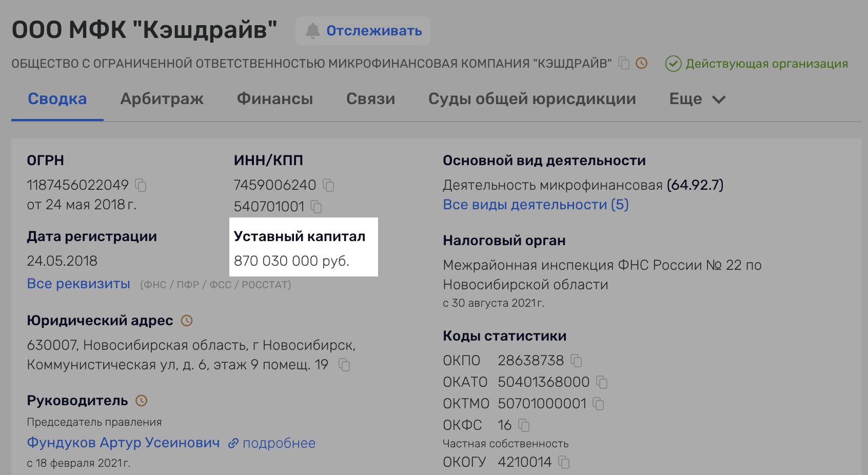Open Все виды деятельности (5) link
868x475 pixels.
[x=536, y=205]
